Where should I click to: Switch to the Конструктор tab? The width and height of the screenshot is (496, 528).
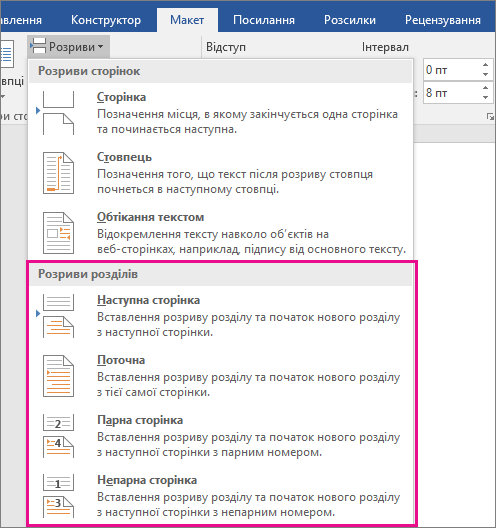tap(106, 20)
